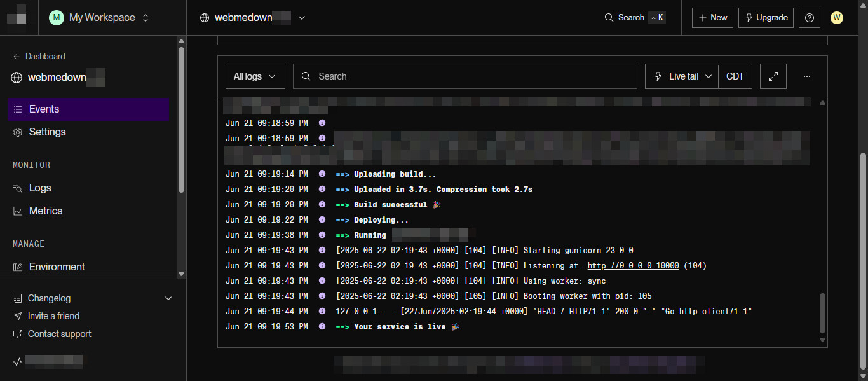Click info icon on HEAD request line
Viewport: 868px width, 381px height.
pos(322,311)
